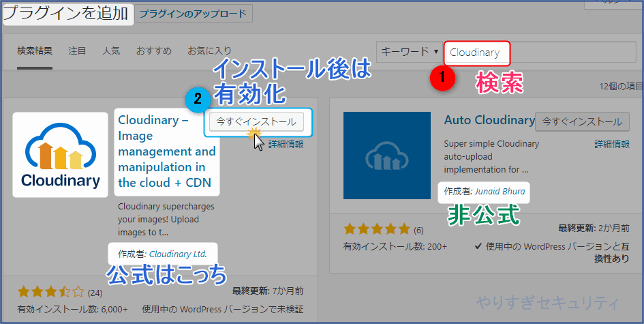The height and width of the screenshot is (324, 644).
Task: Click the 最終更新: 2か月前 text
Action: pos(594,228)
